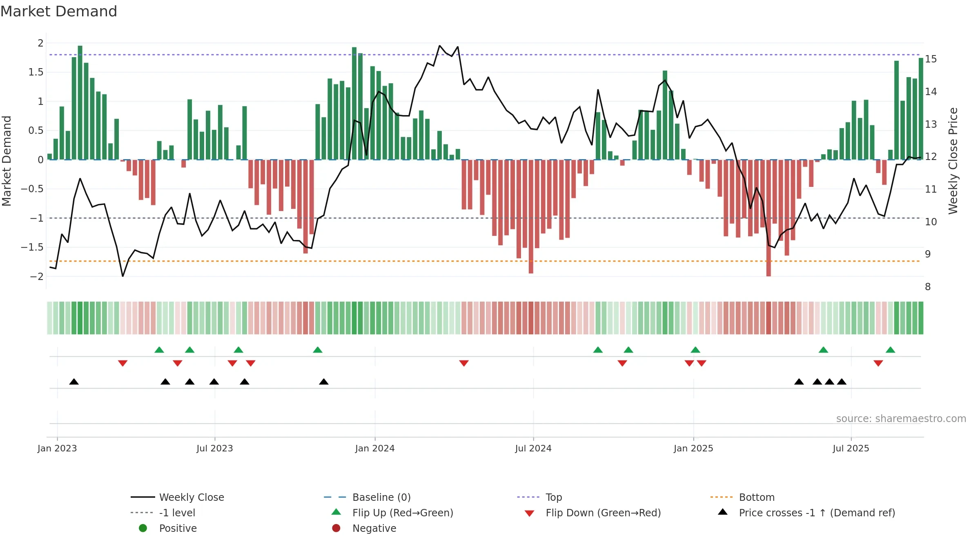The image size is (980, 551).
Task: Select the first red Flip Down marker of 2023
Action: click(x=122, y=363)
